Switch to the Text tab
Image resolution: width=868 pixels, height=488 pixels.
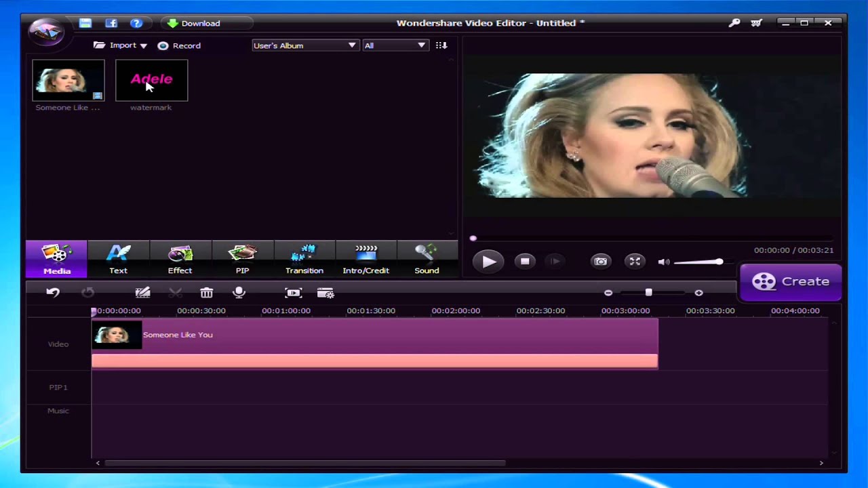[x=118, y=259]
